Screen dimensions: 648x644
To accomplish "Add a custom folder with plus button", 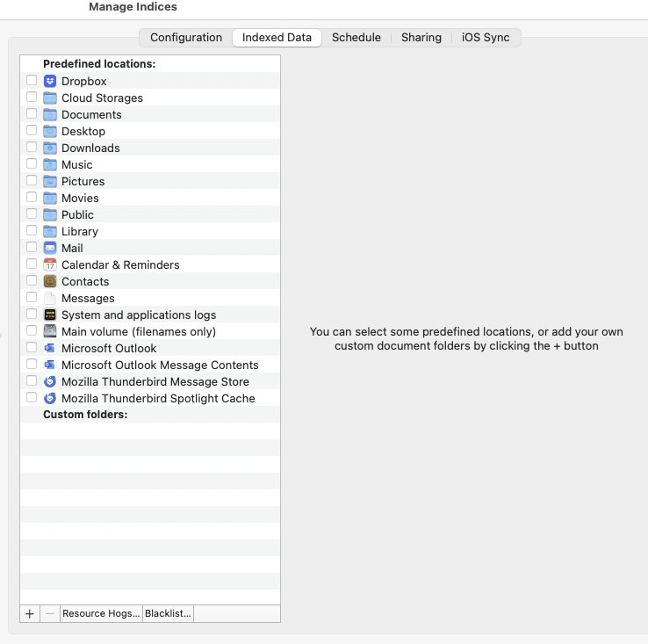I will click(x=30, y=613).
